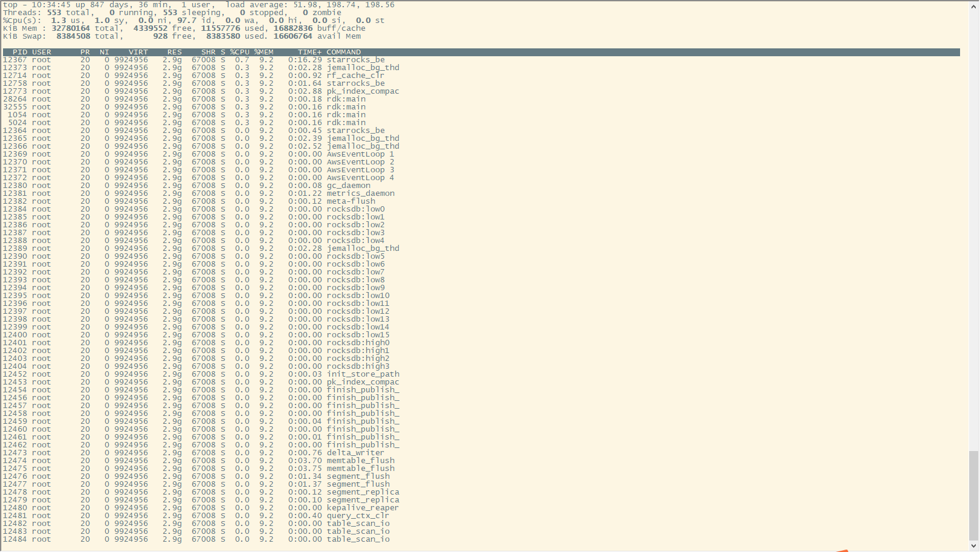The height and width of the screenshot is (552, 980).
Task: Click PID 12459 in the finish_publish_ row
Action: click(15, 421)
